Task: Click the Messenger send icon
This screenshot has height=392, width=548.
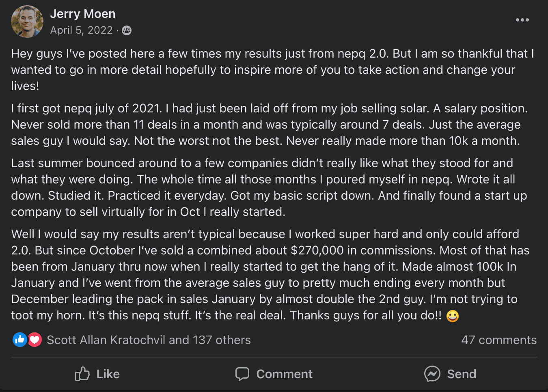Action: [x=432, y=374]
